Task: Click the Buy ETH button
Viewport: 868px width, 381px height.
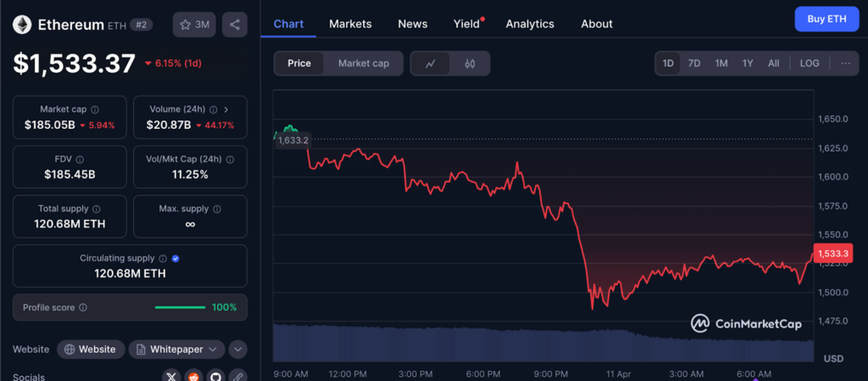Action: [826, 19]
